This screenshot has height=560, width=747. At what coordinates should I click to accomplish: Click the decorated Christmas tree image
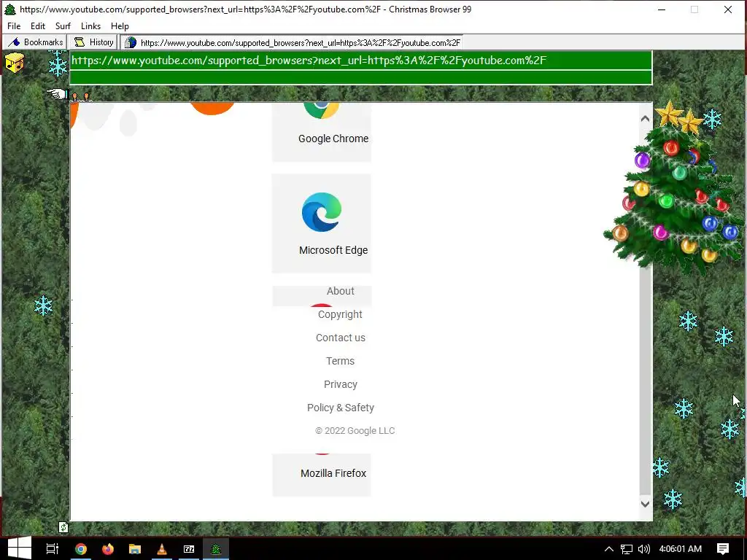673,187
